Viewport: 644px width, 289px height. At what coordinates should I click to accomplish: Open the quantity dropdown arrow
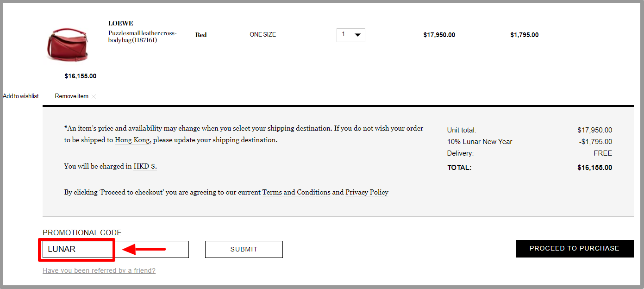click(x=358, y=35)
